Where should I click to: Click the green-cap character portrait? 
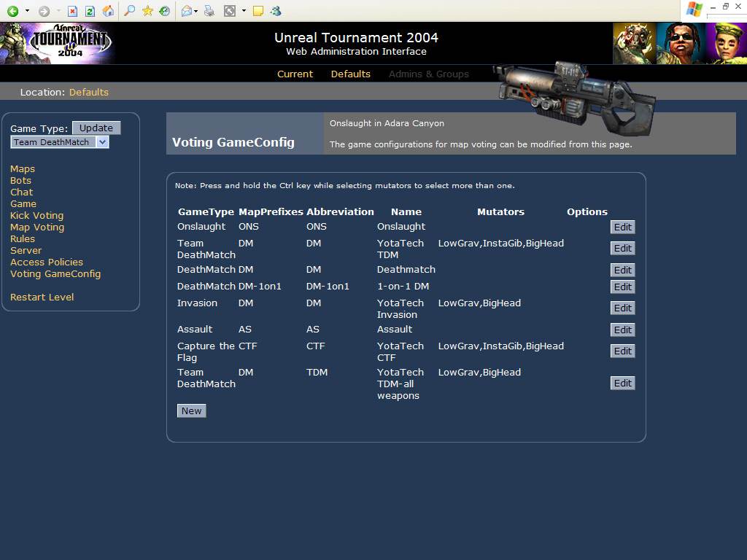pos(727,43)
